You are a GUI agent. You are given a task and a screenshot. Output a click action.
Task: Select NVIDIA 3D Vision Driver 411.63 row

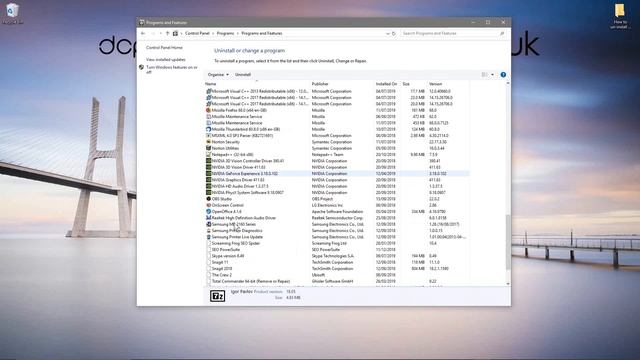337,167
